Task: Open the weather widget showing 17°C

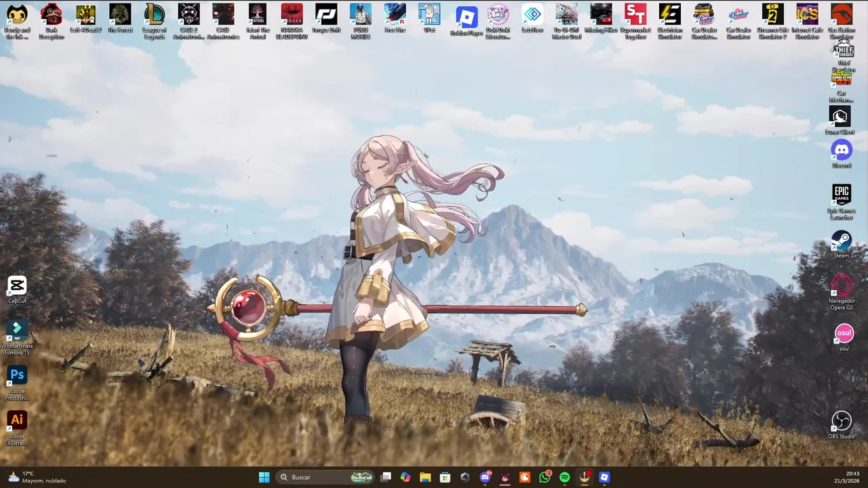Action: tap(37, 477)
